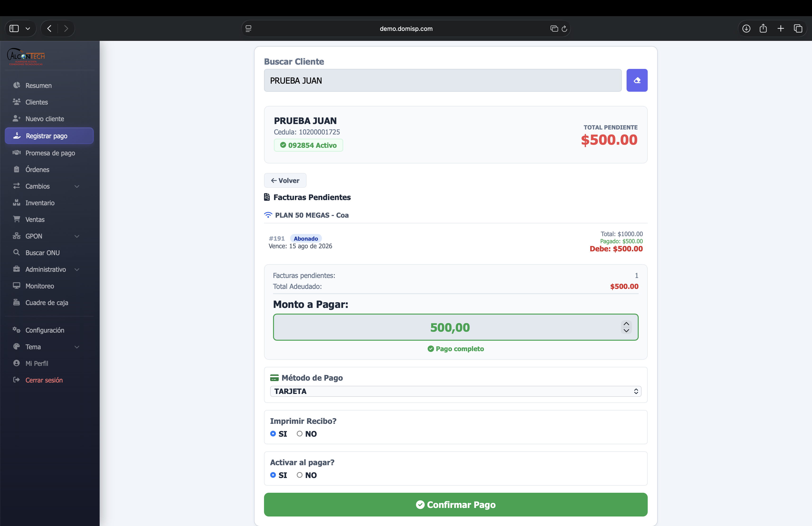This screenshot has width=812, height=526.
Task: Click the Configuración gears icon
Action: pos(16,330)
